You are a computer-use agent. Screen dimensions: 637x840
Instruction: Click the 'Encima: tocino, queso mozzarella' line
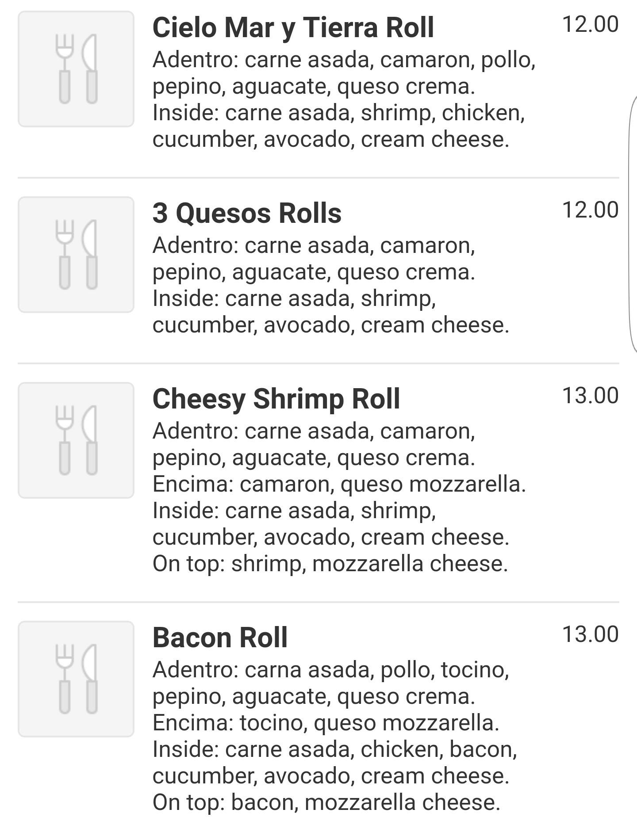click(x=326, y=723)
